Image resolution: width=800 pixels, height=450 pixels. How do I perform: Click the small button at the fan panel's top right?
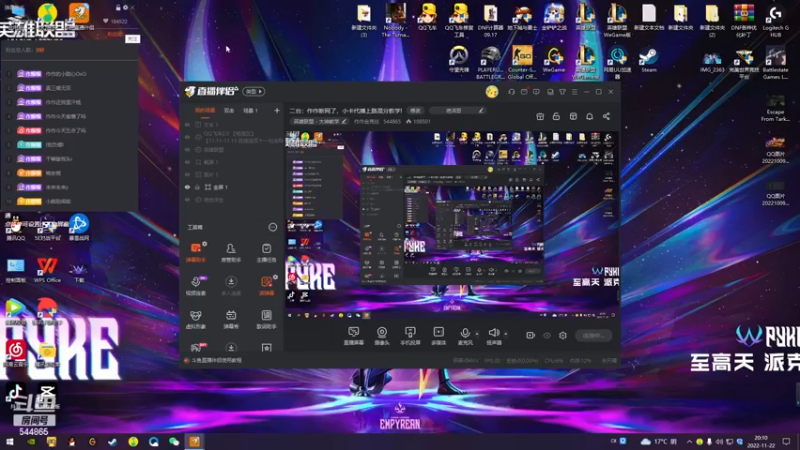tap(132, 39)
